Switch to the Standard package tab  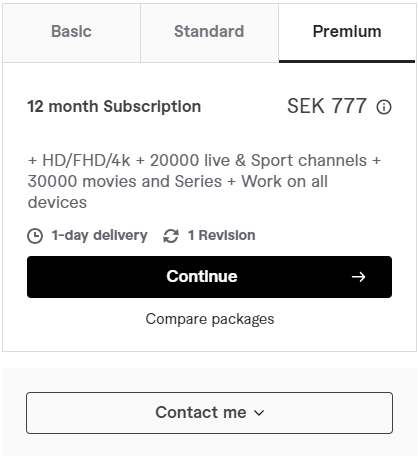pyautogui.click(x=209, y=33)
